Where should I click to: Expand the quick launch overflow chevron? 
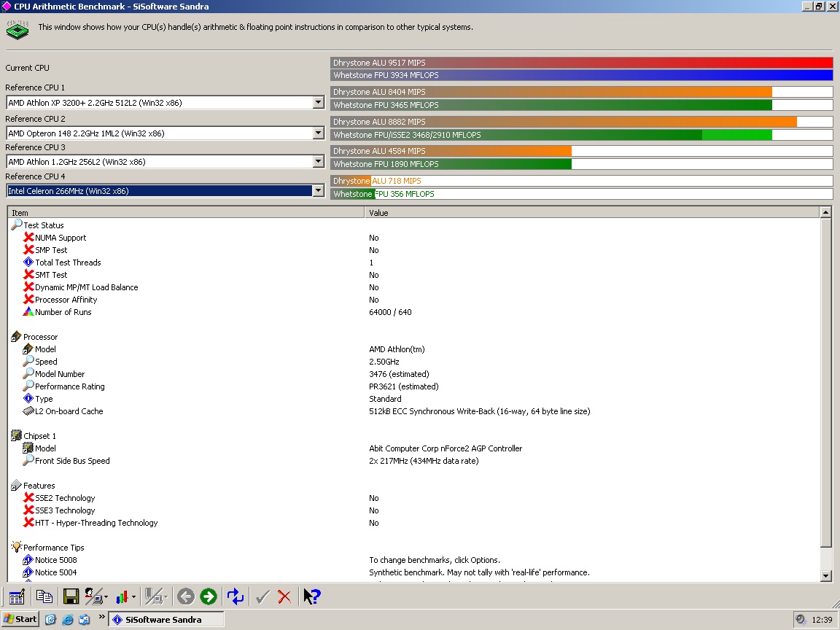click(x=101, y=617)
